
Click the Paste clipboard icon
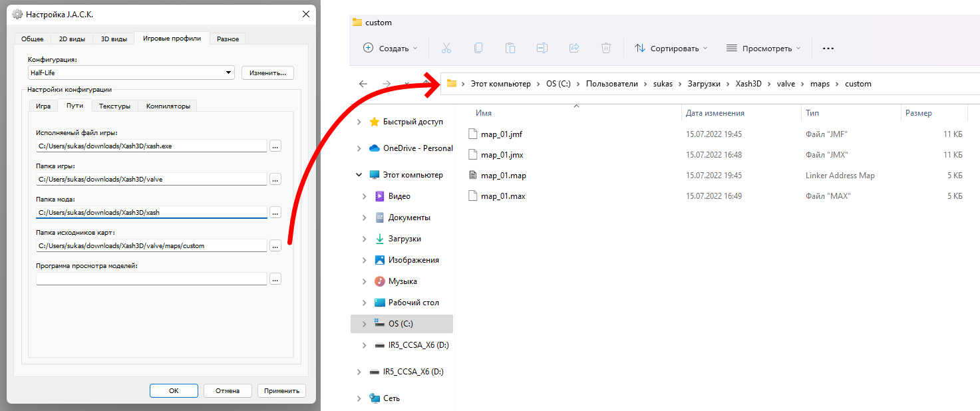(x=510, y=48)
